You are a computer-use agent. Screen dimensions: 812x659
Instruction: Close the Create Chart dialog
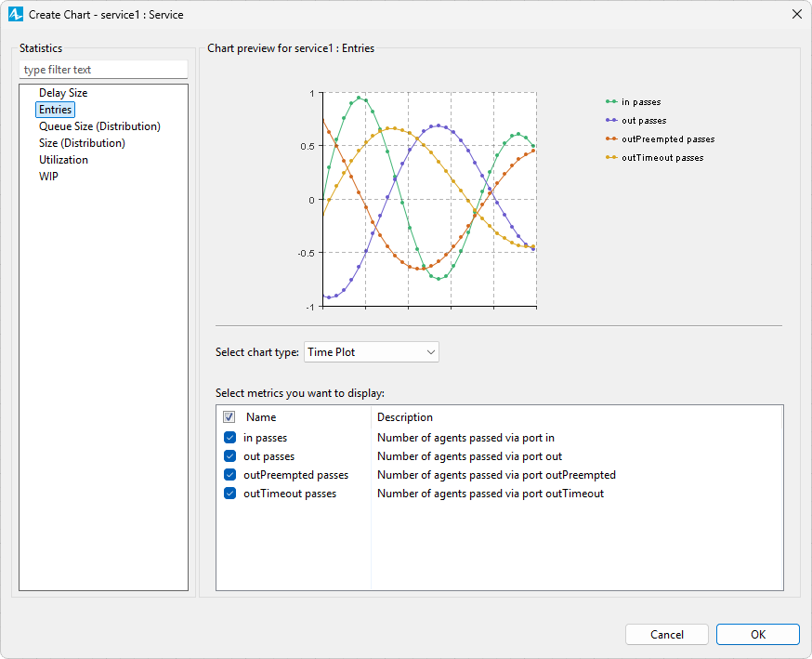796,15
